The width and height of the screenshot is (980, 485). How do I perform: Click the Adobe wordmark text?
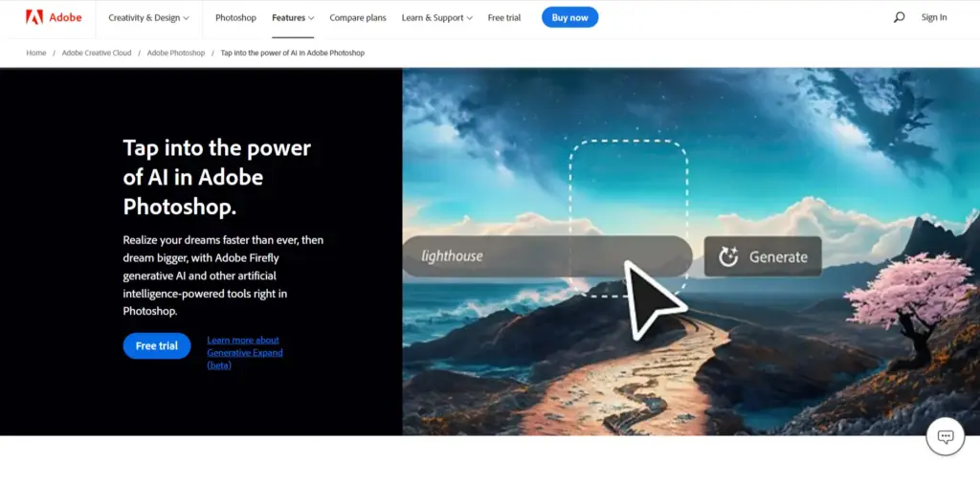[66, 17]
